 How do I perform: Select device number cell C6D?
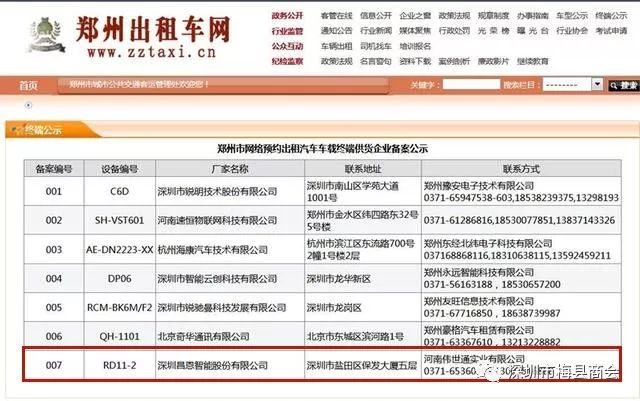click(x=120, y=192)
